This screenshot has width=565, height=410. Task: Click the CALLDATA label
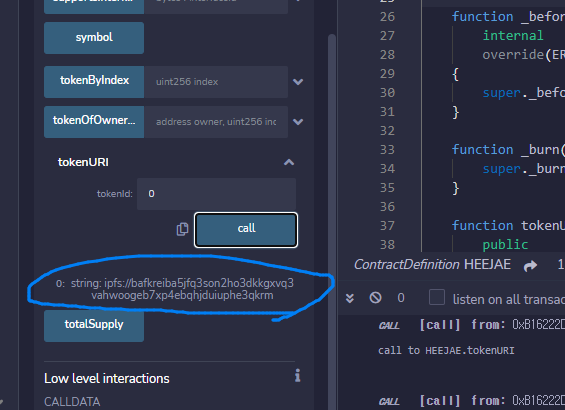tap(72, 401)
